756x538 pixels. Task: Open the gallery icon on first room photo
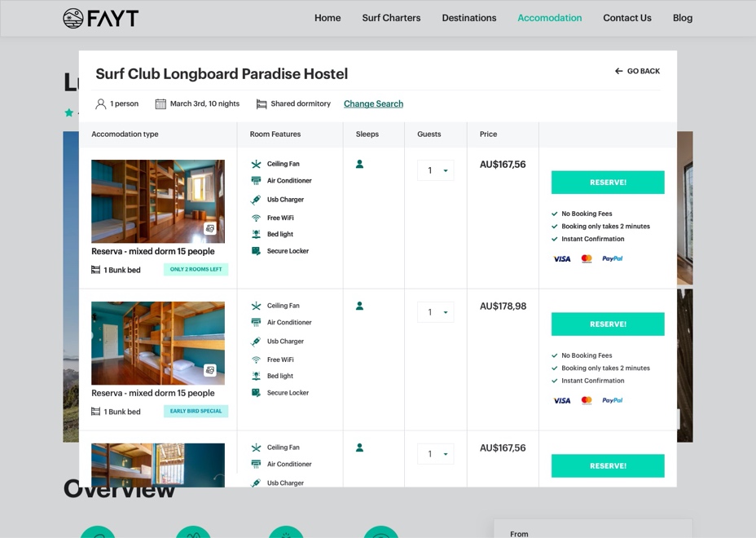click(209, 228)
